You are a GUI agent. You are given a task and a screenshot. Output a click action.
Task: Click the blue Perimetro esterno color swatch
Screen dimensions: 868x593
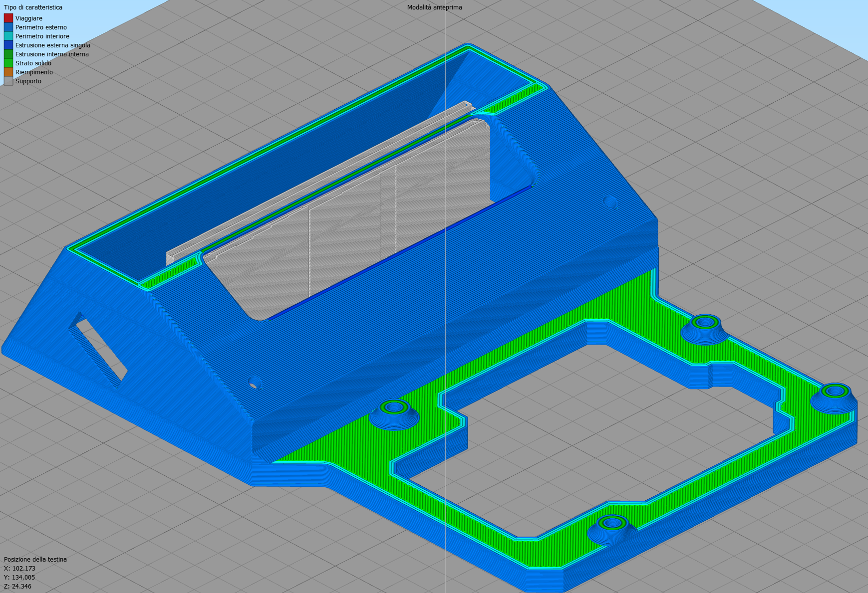8,27
